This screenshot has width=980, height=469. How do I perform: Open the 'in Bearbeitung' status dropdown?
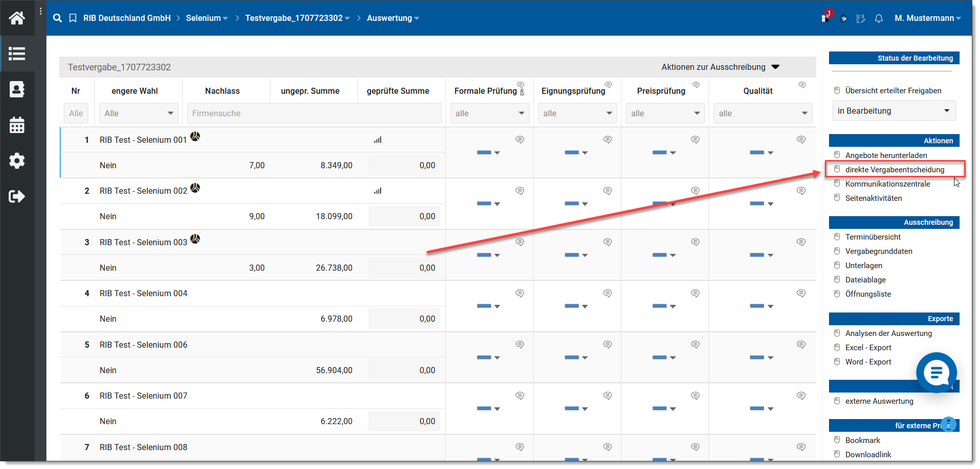[894, 111]
